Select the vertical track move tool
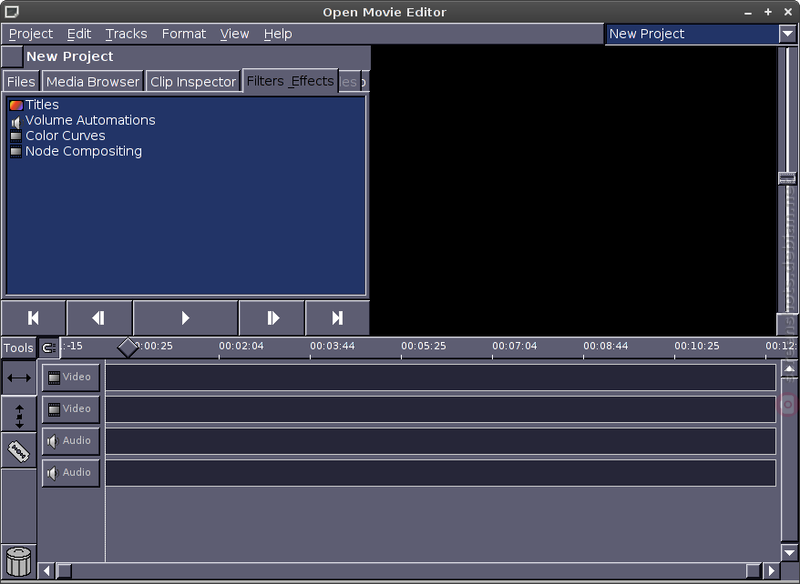The height and width of the screenshot is (584, 800). pyautogui.click(x=19, y=416)
